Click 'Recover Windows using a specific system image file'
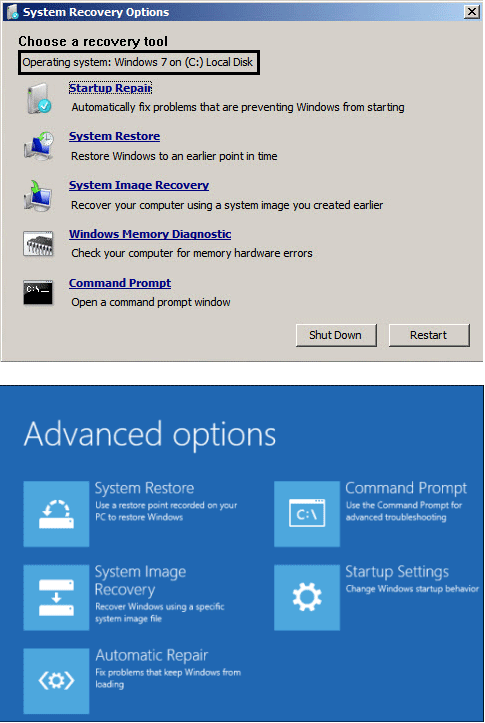Screen dimensions: 485x723 point(160,612)
